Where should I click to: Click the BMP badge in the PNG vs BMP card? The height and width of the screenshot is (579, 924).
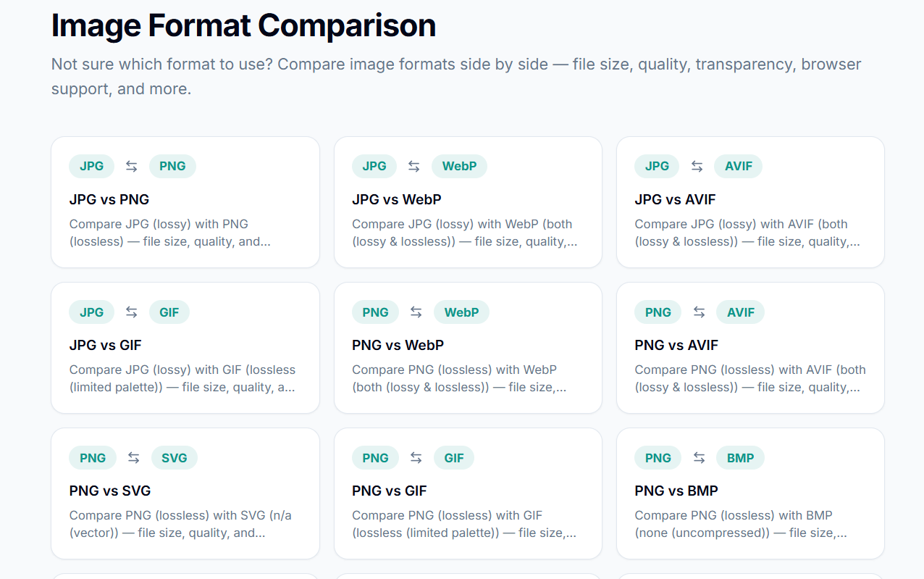740,457
